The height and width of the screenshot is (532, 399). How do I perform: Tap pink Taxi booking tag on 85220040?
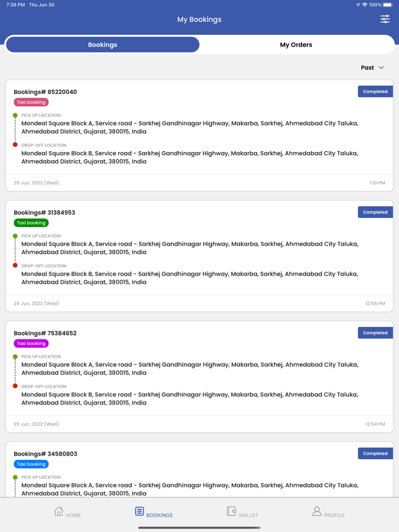(31, 103)
